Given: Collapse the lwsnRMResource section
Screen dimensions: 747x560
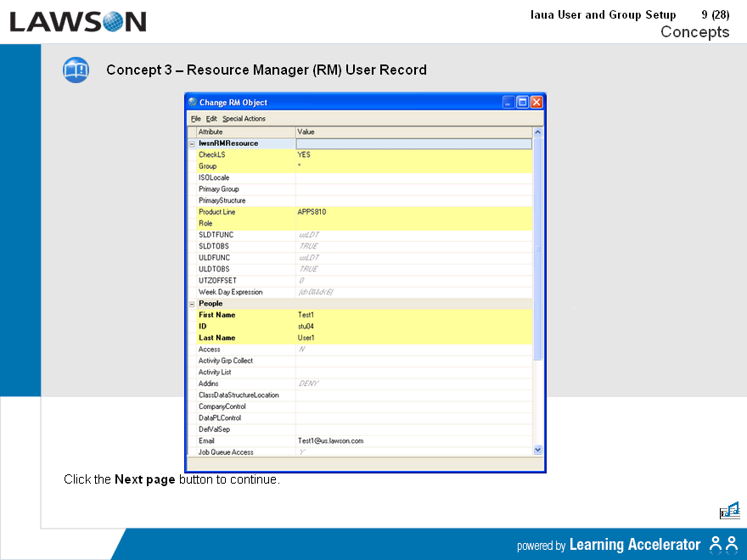Looking at the screenshot, I should (192, 143).
